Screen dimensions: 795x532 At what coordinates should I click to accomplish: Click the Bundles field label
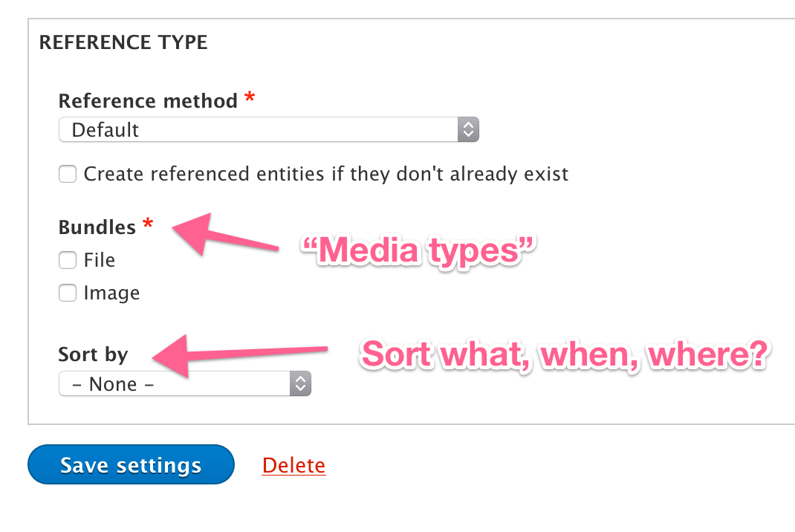[x=97, y=227]
